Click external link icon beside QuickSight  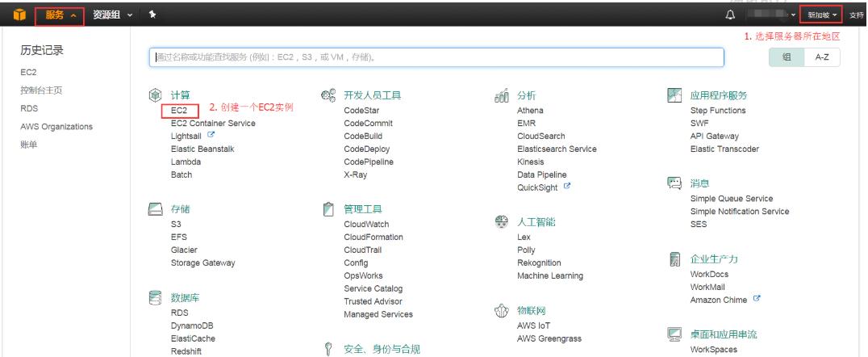point(566,187)
